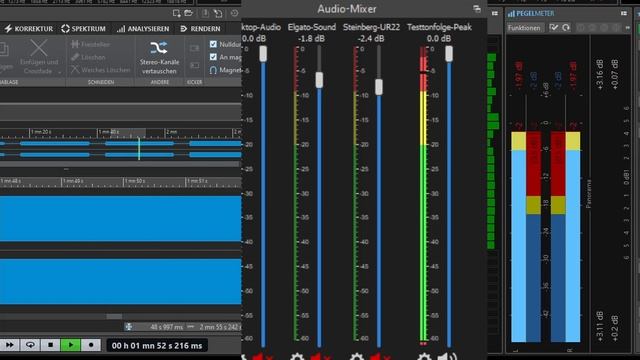Click the history clock icon in top toolbar
640x360 pixels.
click(x=234, y=13)
